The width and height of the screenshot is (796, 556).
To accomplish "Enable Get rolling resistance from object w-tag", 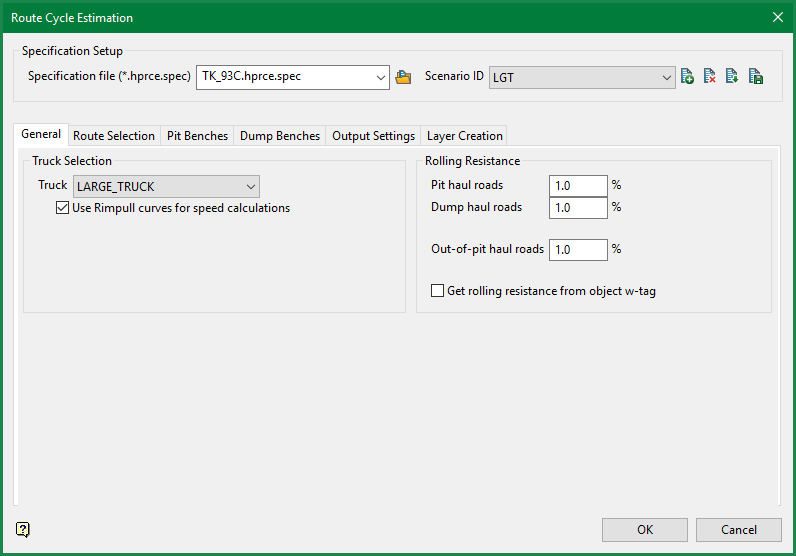I will pyautogui.click(x=437, y=291).
